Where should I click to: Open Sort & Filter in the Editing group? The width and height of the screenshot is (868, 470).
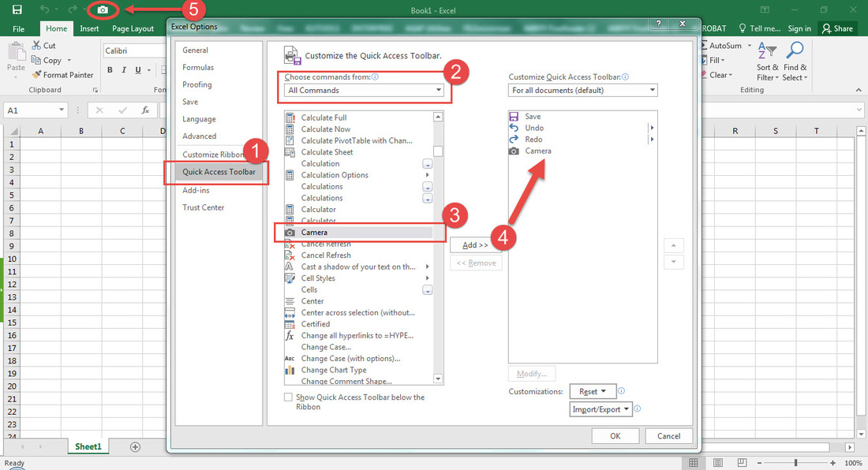pyautogui.click(x=767, y=62)
